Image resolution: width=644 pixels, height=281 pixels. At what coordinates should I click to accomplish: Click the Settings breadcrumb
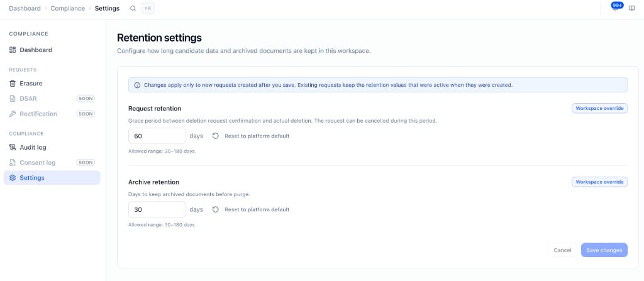107,8
